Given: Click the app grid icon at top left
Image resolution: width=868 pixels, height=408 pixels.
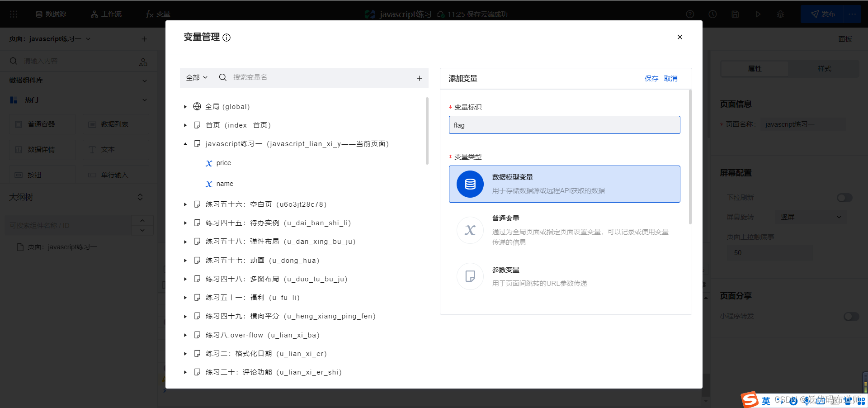Looking at the screenshot, I should (x=14, y=14).
